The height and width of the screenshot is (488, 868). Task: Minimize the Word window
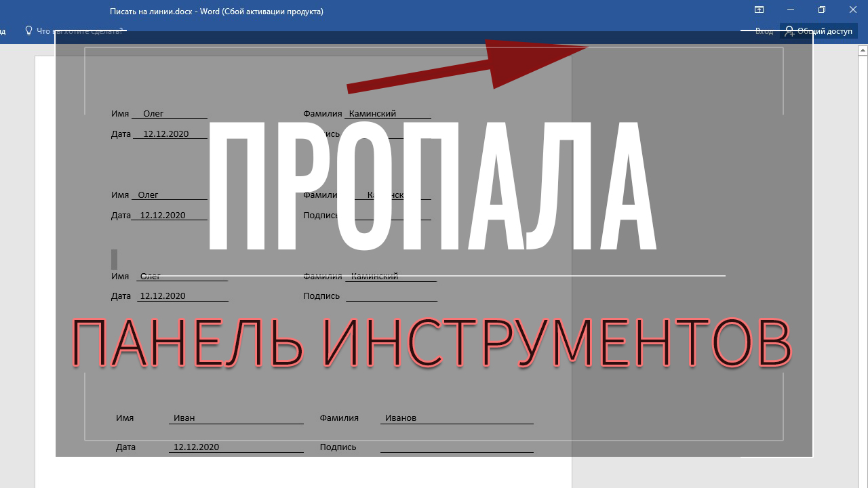[791, 10]
